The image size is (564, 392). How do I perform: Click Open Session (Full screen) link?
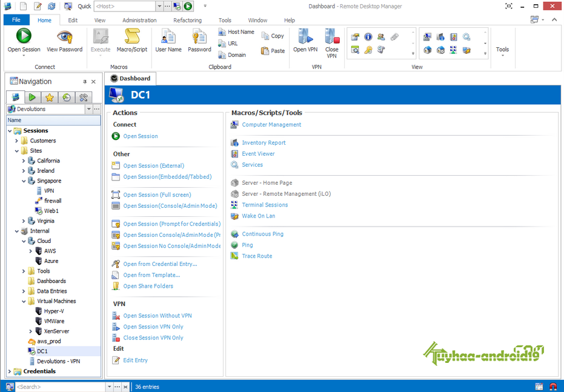(157, 195)
